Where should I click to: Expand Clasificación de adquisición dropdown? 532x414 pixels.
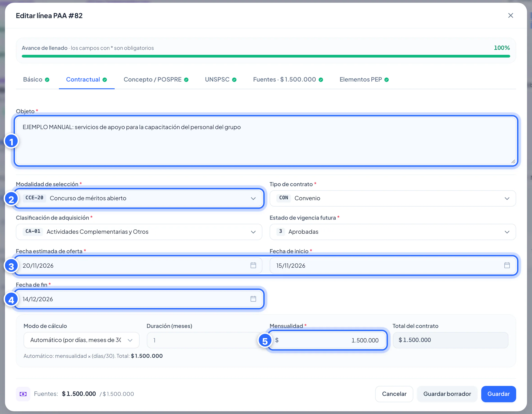tap(139, 232)
